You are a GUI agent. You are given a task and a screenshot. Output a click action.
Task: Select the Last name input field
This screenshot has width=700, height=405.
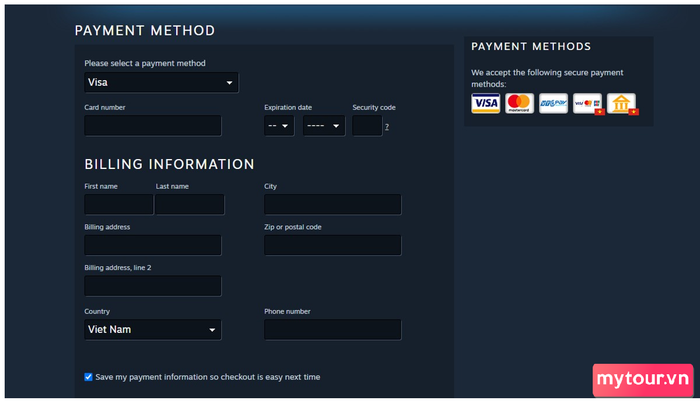point(190,205)
